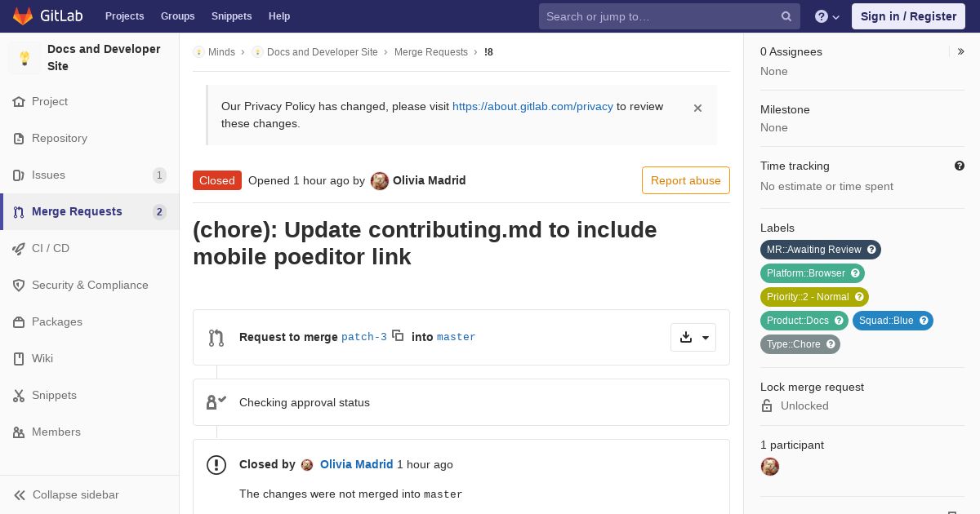Image resolution: width=980 pixels, height=514 pixels.
Task: Click the MR::Awaiting Review label
Action: (821, 250)
